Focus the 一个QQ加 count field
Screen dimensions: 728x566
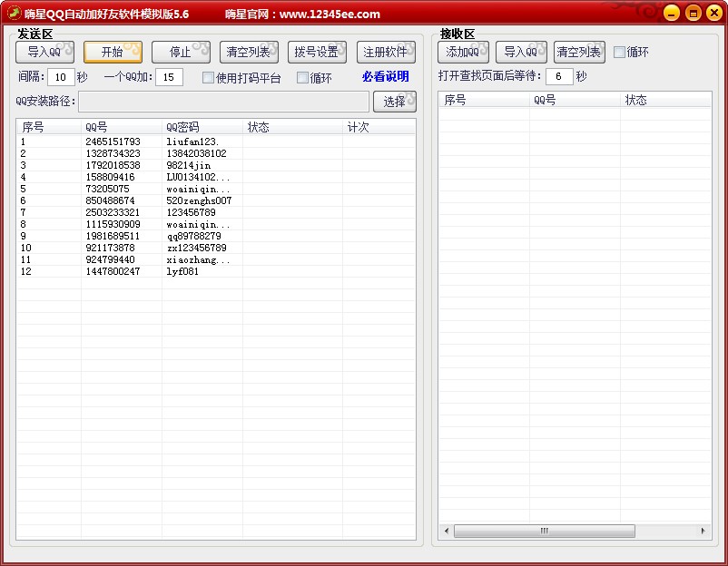[169, 77]
